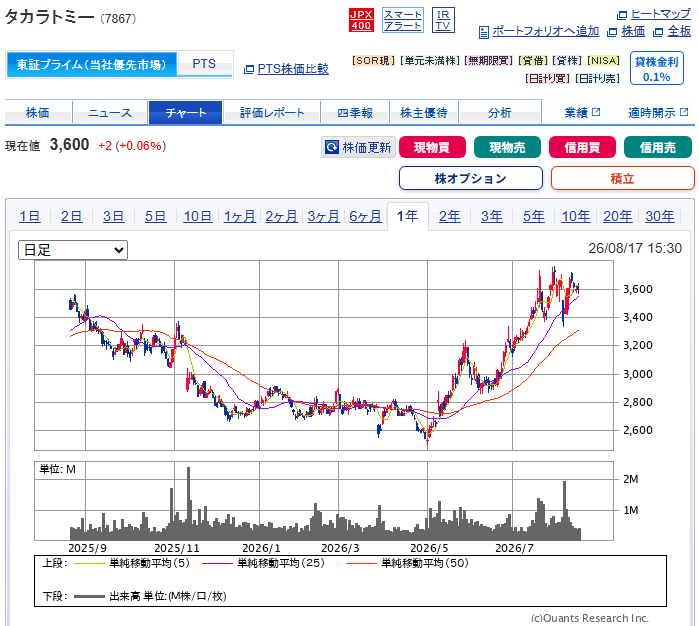
Task: Open the スマートアラート icon
Action: 403,20
